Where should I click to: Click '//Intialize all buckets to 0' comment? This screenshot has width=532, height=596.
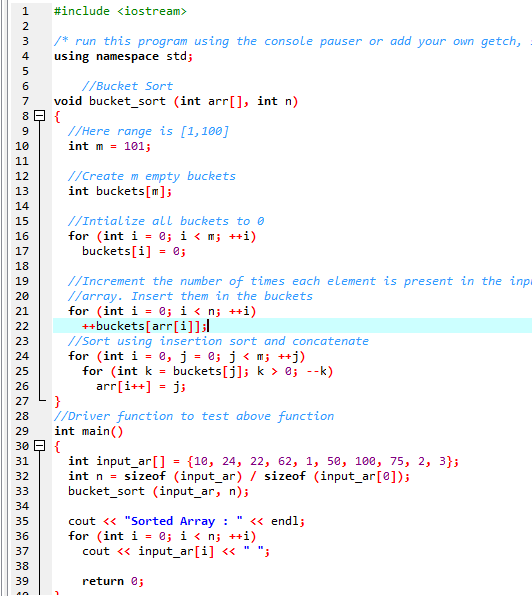(166, 221)
